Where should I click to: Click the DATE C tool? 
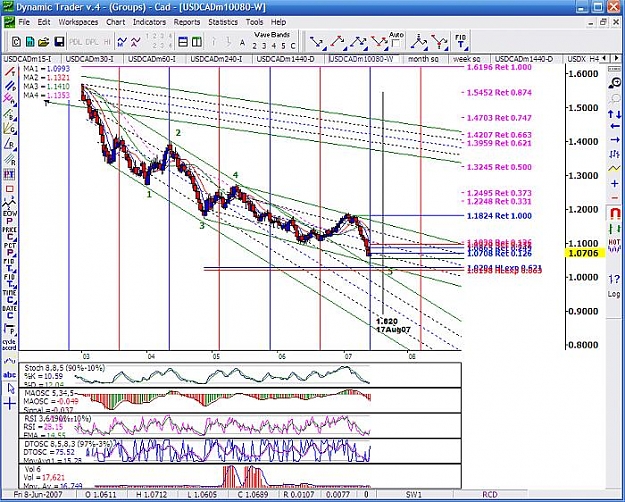(x=10, y=312)
